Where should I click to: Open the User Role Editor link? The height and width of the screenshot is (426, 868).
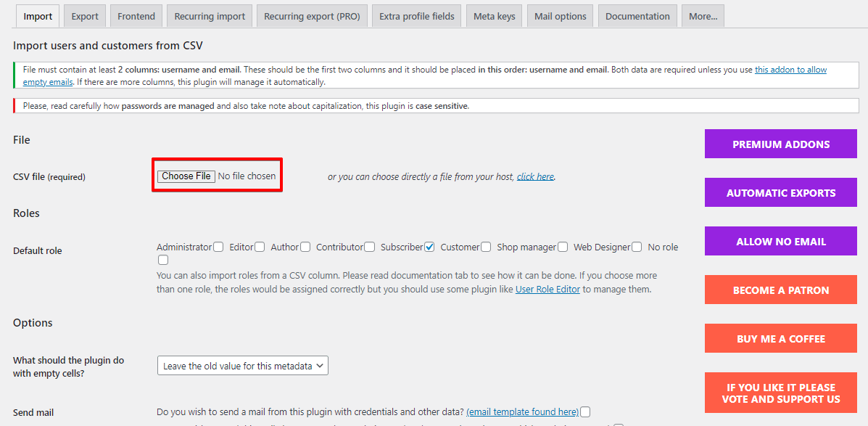click(x=547, y=289)
